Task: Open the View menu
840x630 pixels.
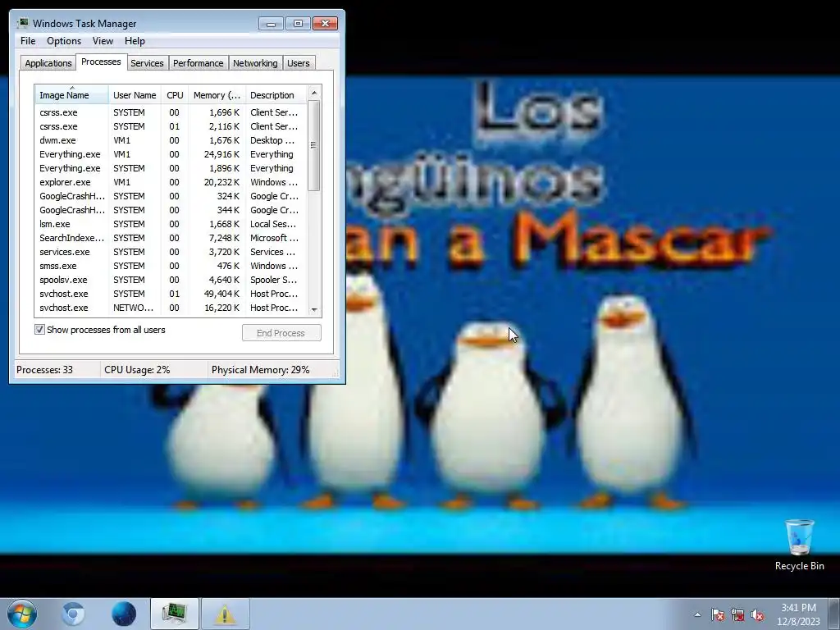Action: point(103,41)
